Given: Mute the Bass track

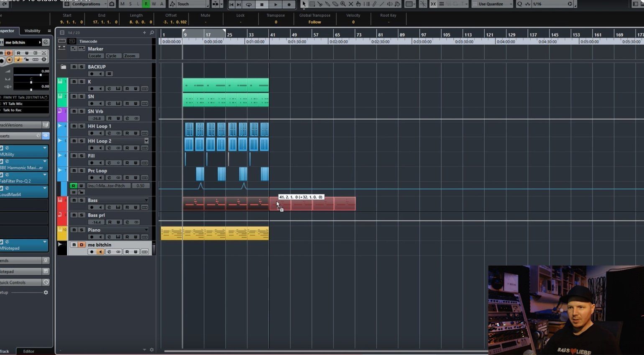Looking at the screenshot, I should (74, 200).
